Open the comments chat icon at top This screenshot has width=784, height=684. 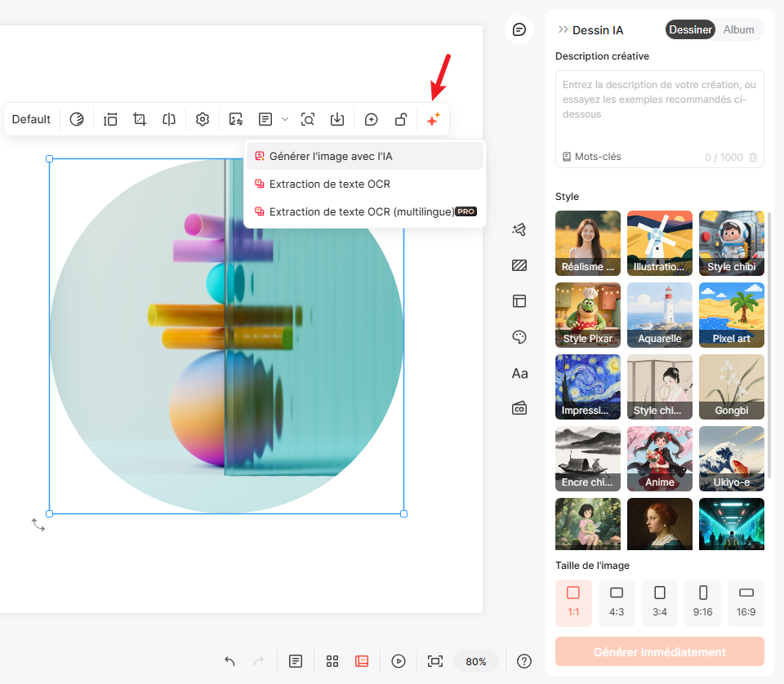[519, 29]
